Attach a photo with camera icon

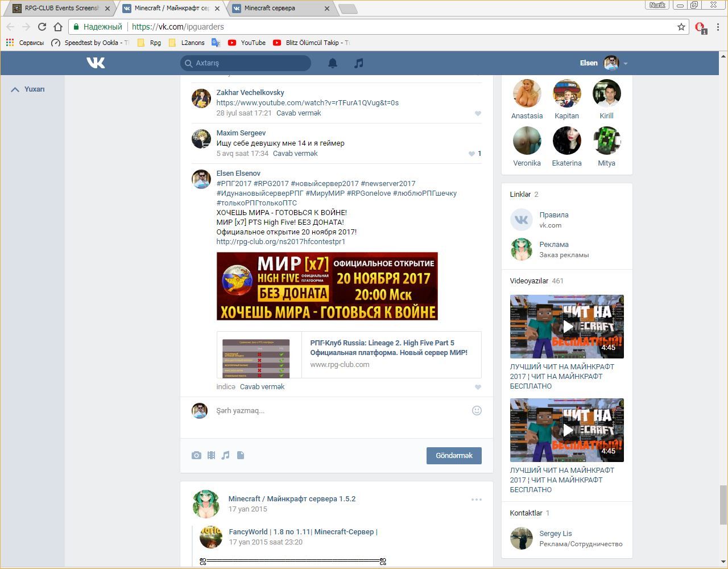(196, 455)
